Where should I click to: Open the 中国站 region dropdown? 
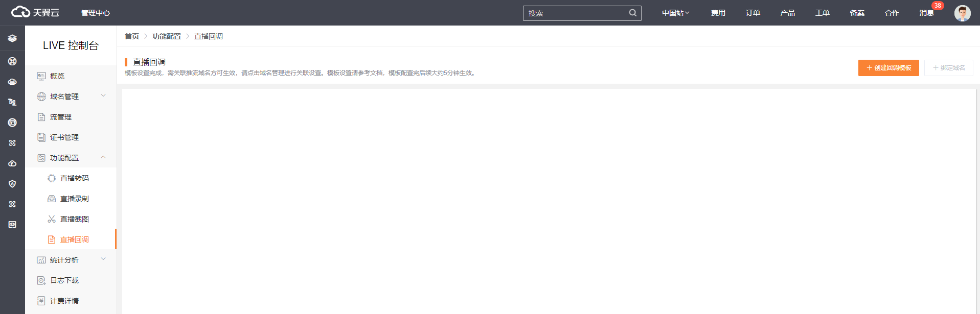click(675, 13)
